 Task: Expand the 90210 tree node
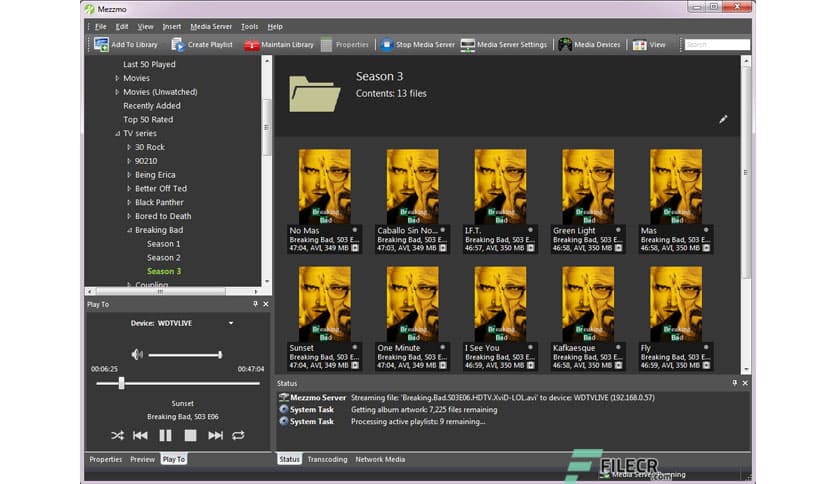point(128,161)
